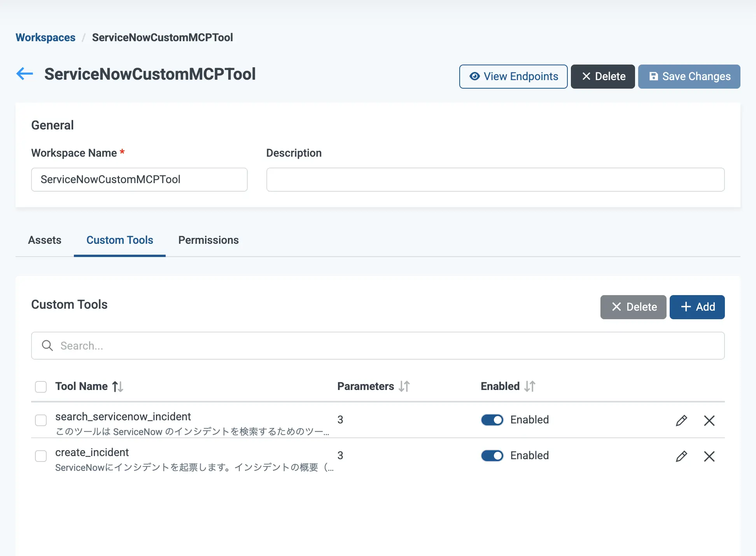Remove search_servicenow_incident using X icon
Image resolution: width=756 pixels, height=556 pixels.
tap(709, 420)
